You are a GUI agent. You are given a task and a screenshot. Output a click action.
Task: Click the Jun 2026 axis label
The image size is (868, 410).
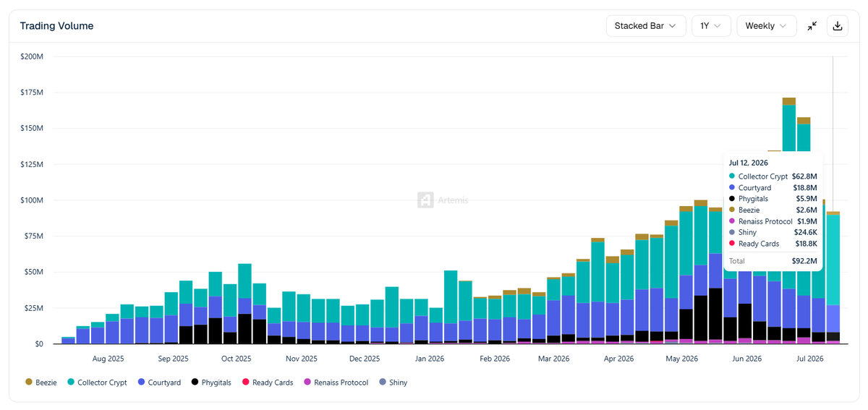(746, 359)
